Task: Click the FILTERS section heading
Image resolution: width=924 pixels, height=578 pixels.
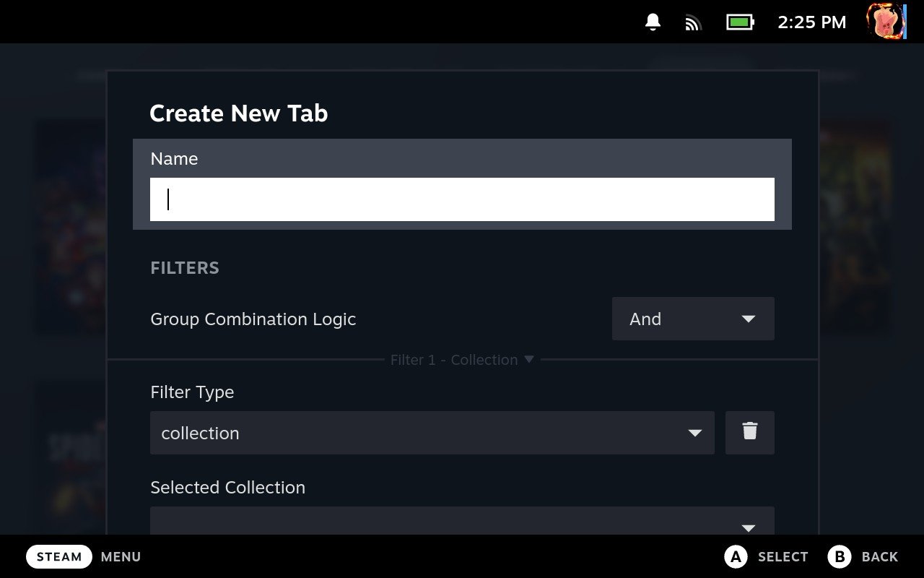Action: 184,267
